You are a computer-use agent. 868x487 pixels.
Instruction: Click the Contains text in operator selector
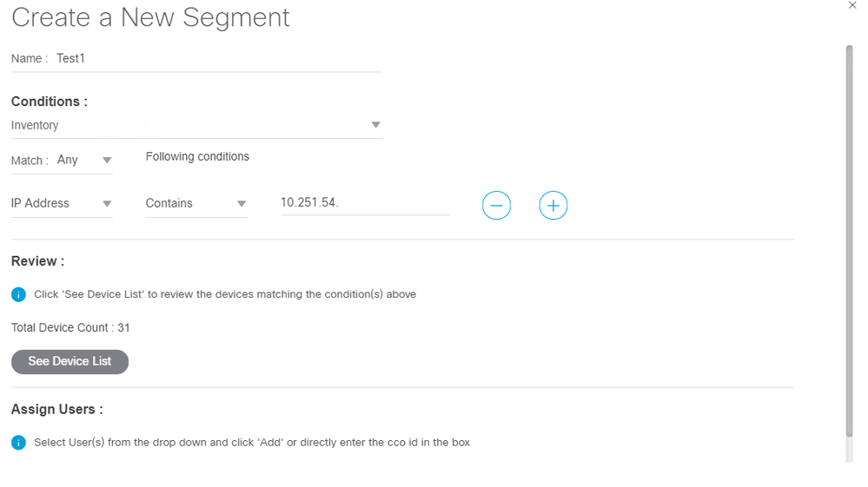[169, 203]
